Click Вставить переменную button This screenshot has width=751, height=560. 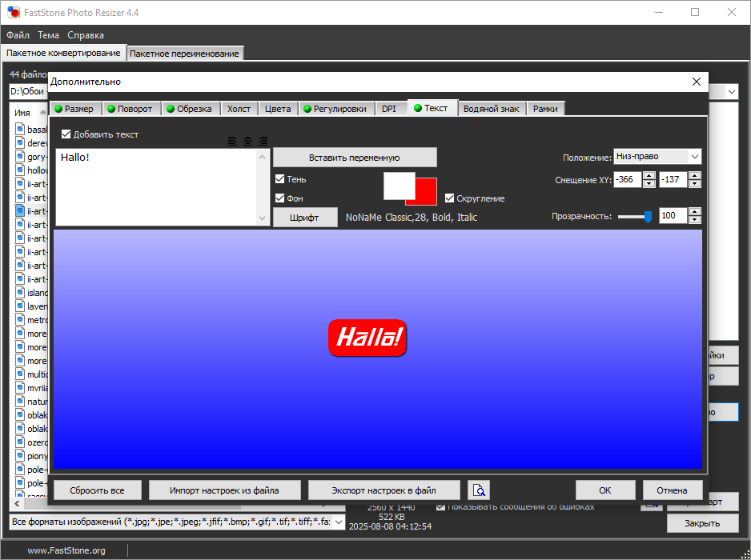[x=355, y=158]
